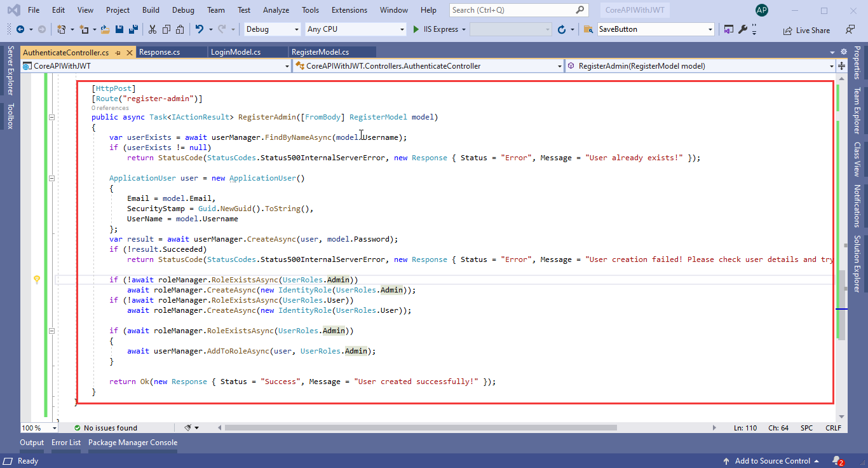Close the AuthenticateController.cs tab
The height and width of the screenshot is (468, 868).
[x=130, y=52]
